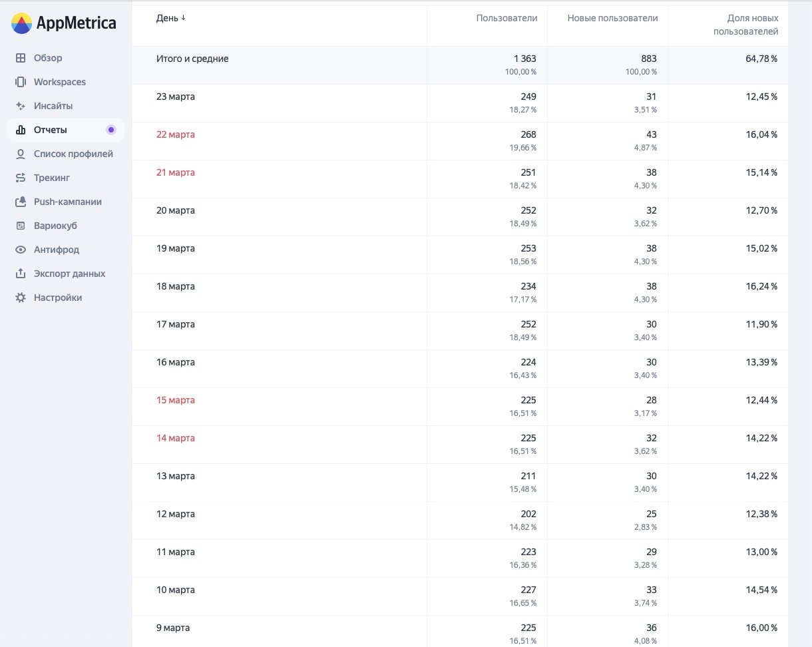Click the Отчеты bar chart icon
This screenshot has height=647, width=812.
click(x=21, y=130)
